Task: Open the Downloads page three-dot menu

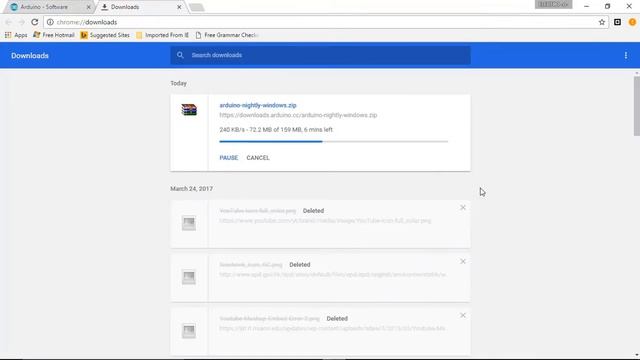Action: [626, 55]
